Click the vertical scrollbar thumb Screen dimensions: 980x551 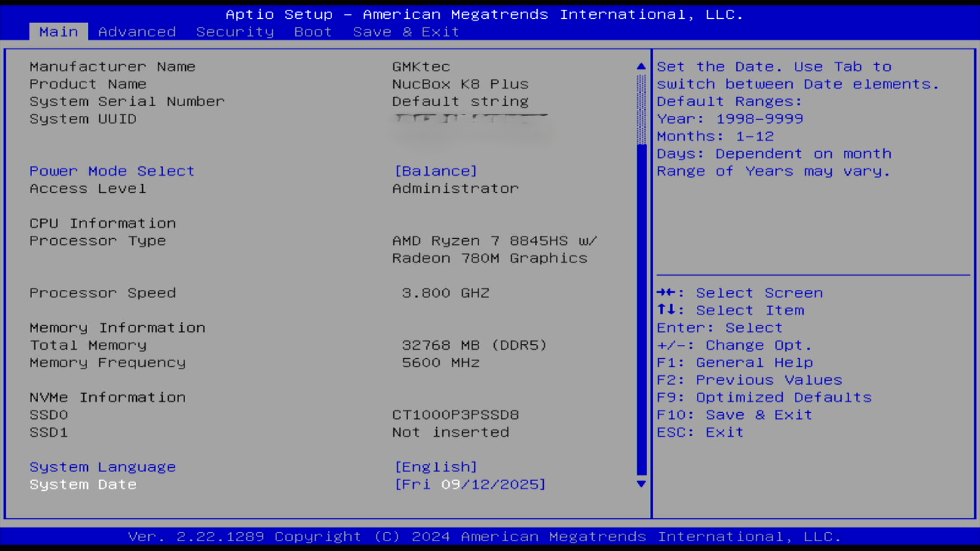pyautogui.click(x=641, y=309)
